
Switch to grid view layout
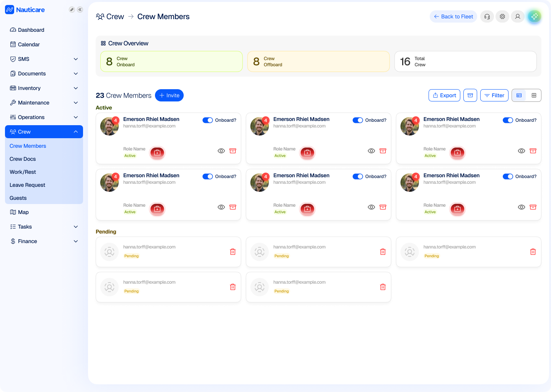click(534, 95)
